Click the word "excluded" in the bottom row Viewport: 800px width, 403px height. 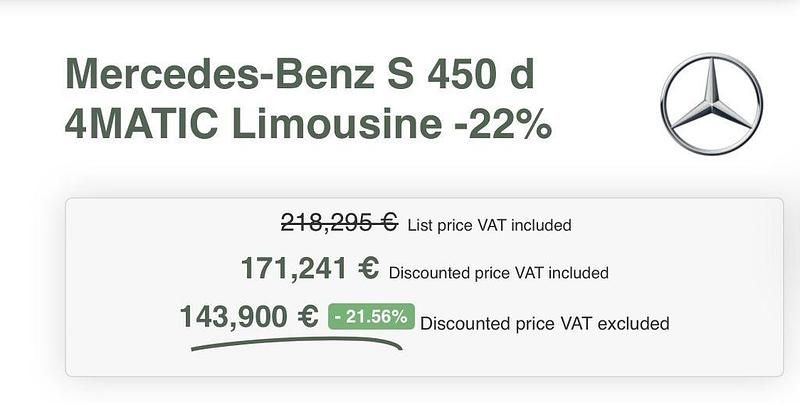(x=635, y=323)
